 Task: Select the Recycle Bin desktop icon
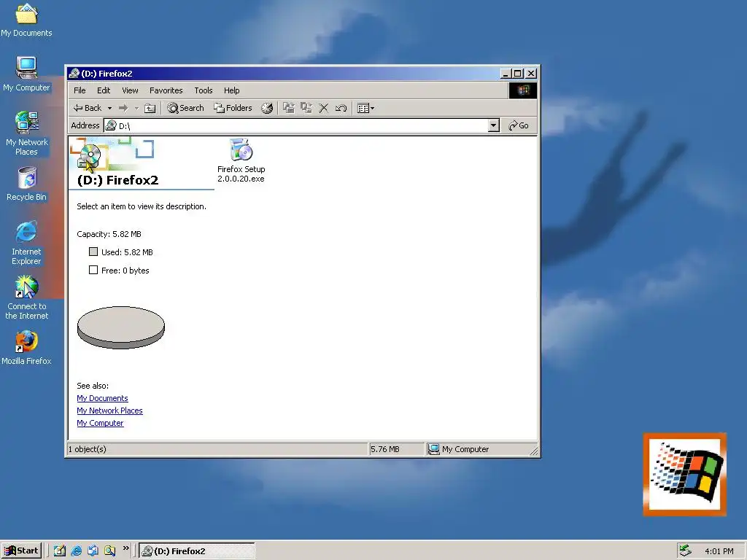[x=27, y=184]
